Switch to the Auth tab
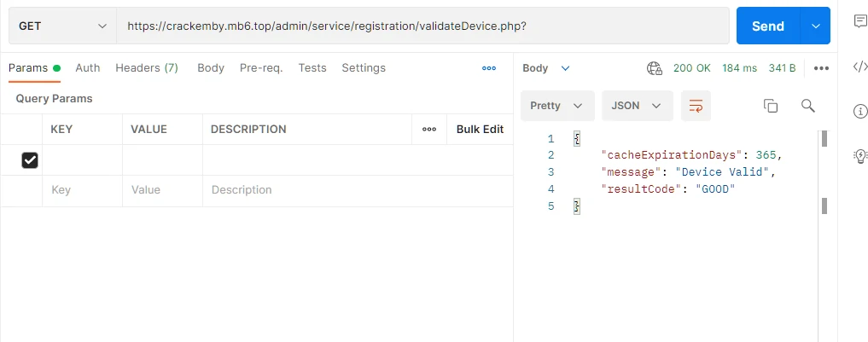The width and height of the screenshot is (868, 342). tap(87, 67)
